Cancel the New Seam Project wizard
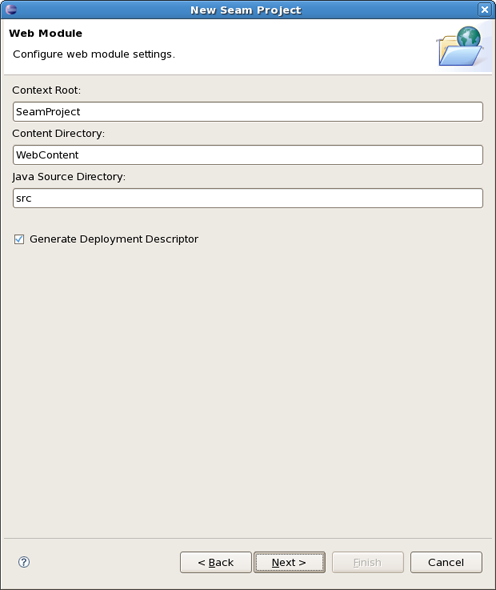Image resolution: width=496 pixels, height=590 pixels. tap(446, 562)
